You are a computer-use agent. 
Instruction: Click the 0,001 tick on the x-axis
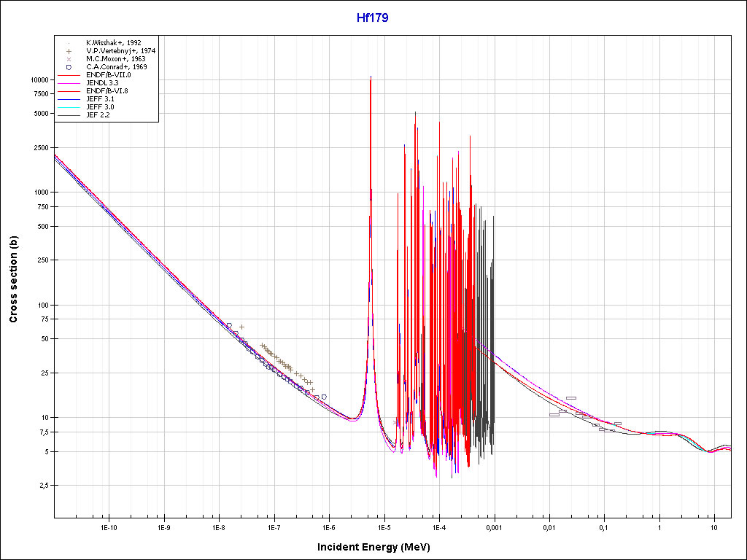(494, 526)
